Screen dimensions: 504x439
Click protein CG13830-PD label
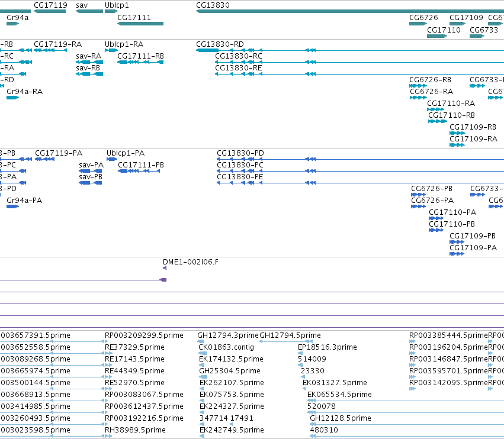(x=240, y=153)
